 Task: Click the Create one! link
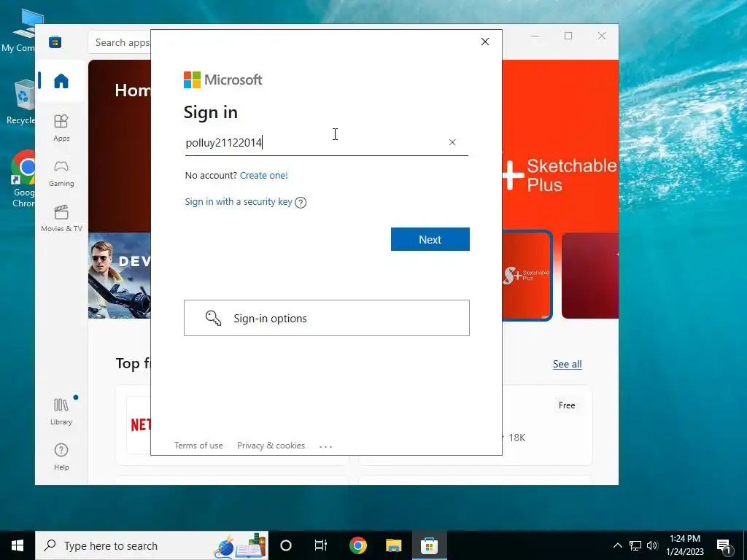tap(263, 175)
